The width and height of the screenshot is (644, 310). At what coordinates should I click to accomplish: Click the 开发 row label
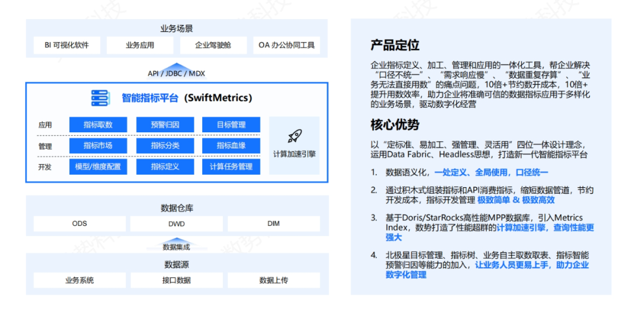pos(45,168)
